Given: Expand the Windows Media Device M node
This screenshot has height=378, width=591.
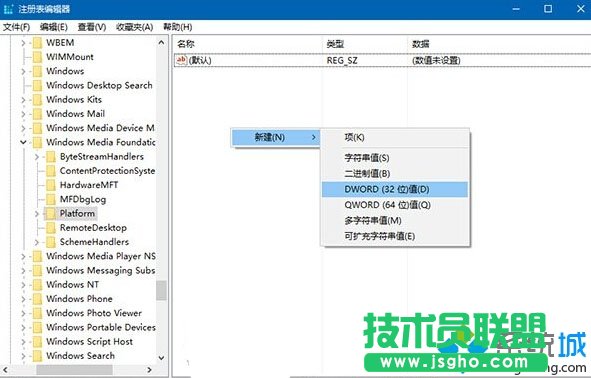Looking at the screenshot, I should click(23, 128).
